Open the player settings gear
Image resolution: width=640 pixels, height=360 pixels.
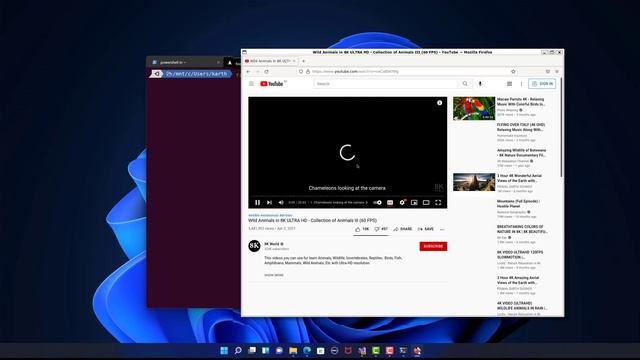tap(402, 202)
